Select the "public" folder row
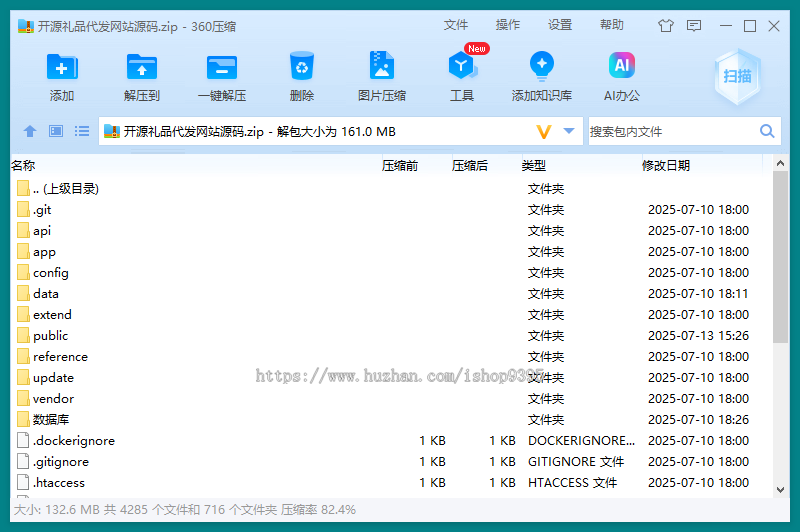800x532 pixels. point(391,335)
